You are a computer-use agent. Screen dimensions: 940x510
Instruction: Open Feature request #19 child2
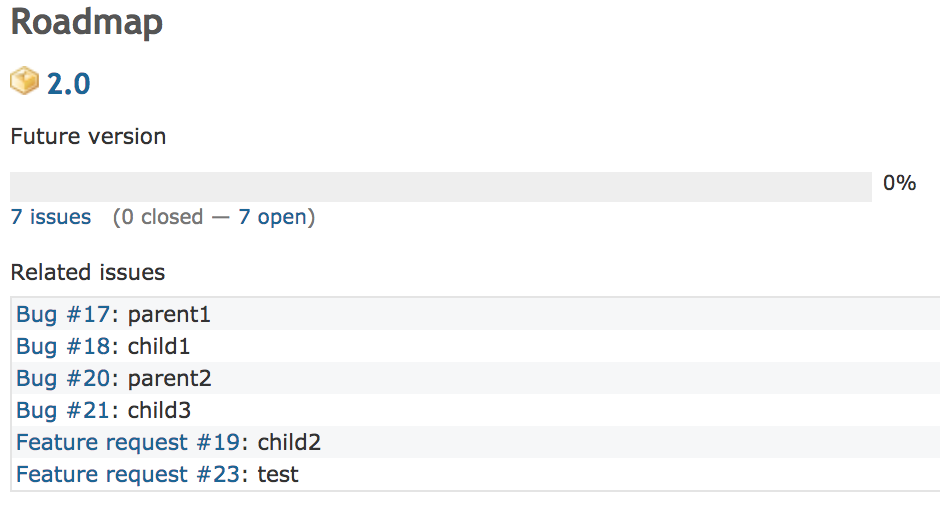(x=128, y=442)
